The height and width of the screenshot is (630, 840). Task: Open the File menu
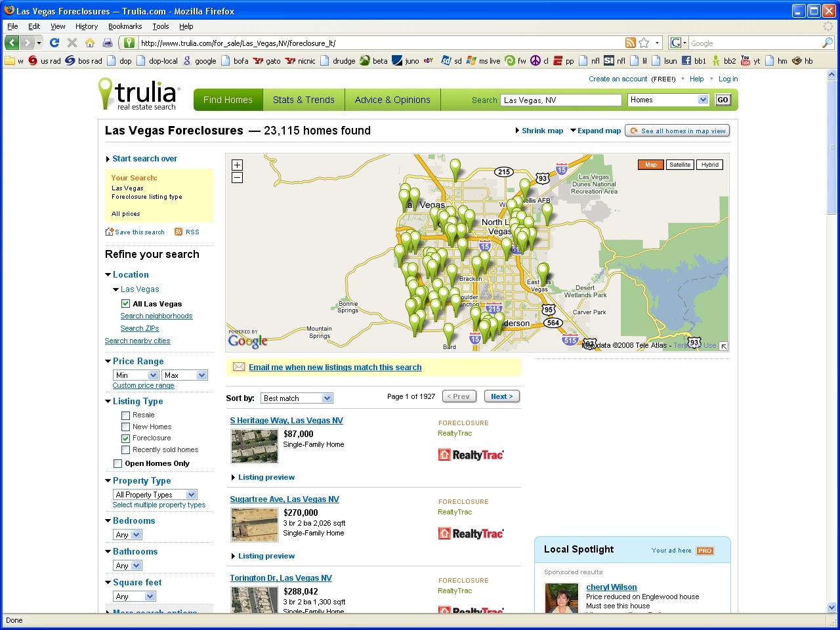[x=12, y=26]
